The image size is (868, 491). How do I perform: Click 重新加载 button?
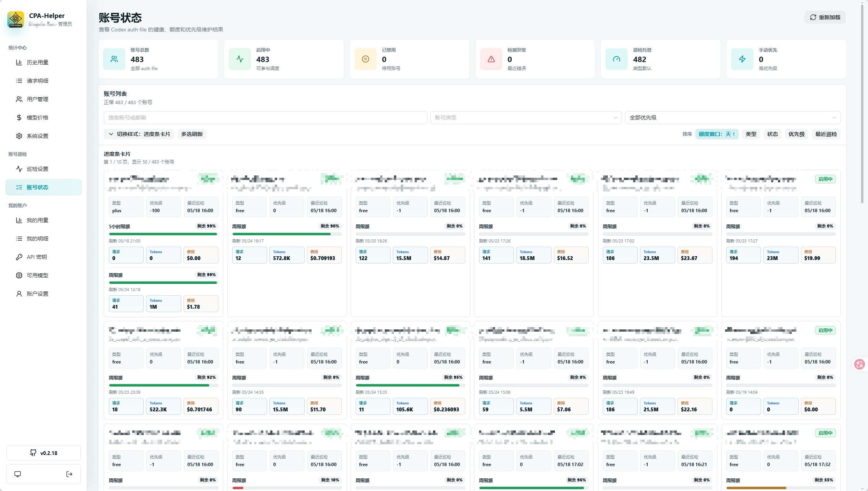click(x=825, y=17)
